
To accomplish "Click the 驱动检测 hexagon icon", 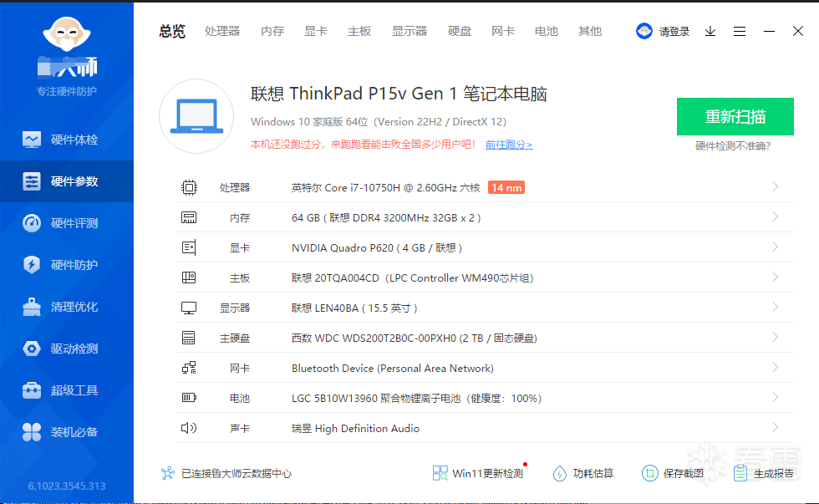I will point(32,349).
